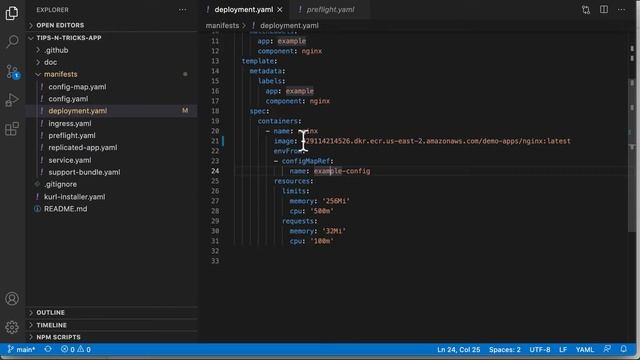The height and width of the screenshot is (360, 640).
Task: Click the editor vertical scrollbar
Action: pyautogui.click(x=632, y=155)
